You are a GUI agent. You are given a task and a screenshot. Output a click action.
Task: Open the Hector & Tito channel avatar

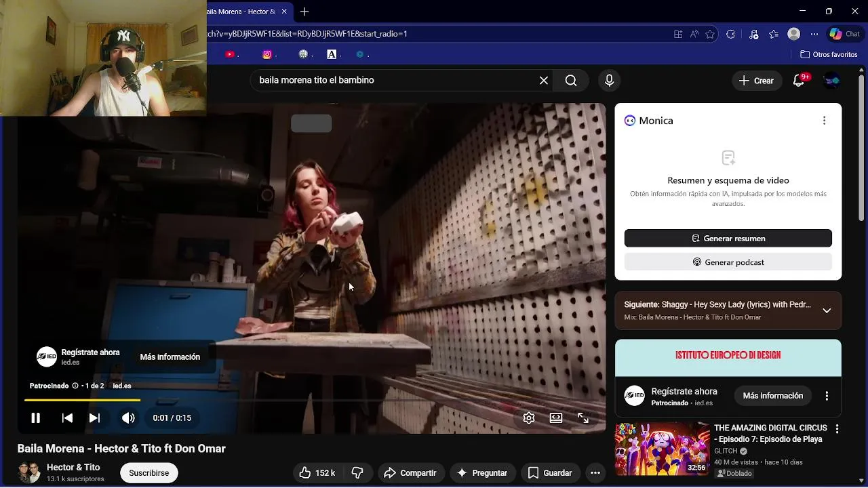[x=29, y=473]
